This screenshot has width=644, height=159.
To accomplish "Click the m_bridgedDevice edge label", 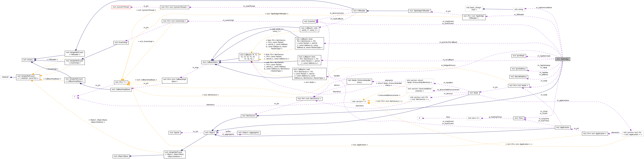I will (448, 66).
